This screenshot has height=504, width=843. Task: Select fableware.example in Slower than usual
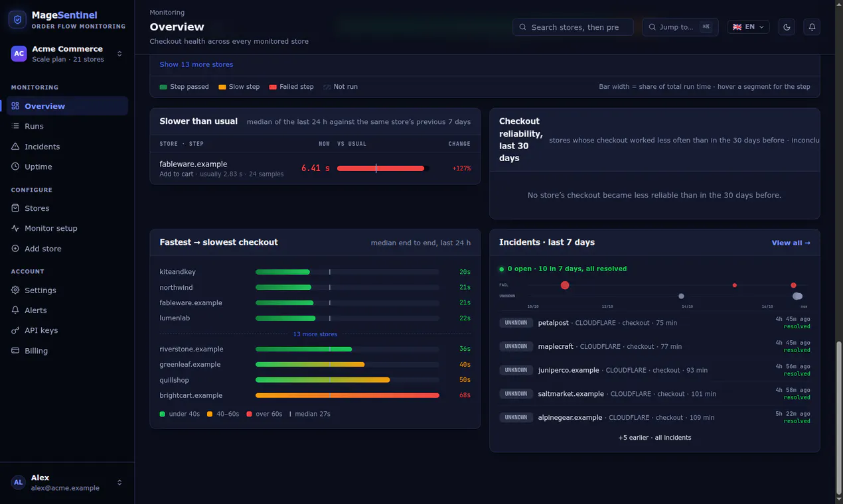pos(193,164)
